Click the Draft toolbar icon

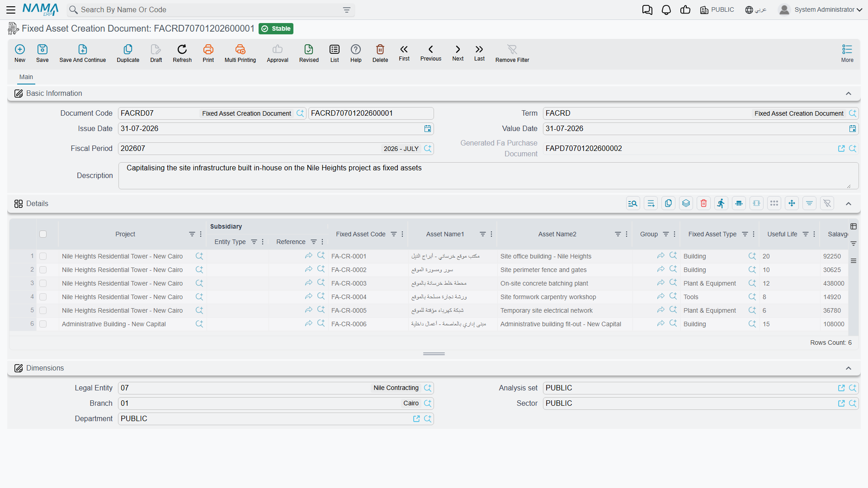(156, 49)
